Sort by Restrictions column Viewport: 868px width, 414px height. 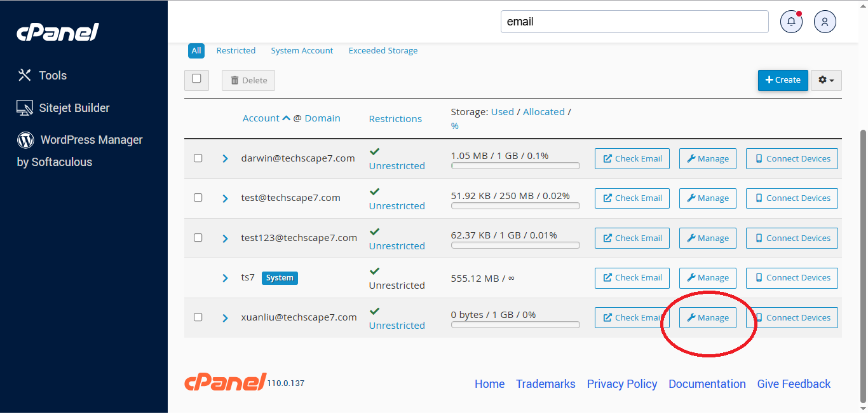pos(395,118)
